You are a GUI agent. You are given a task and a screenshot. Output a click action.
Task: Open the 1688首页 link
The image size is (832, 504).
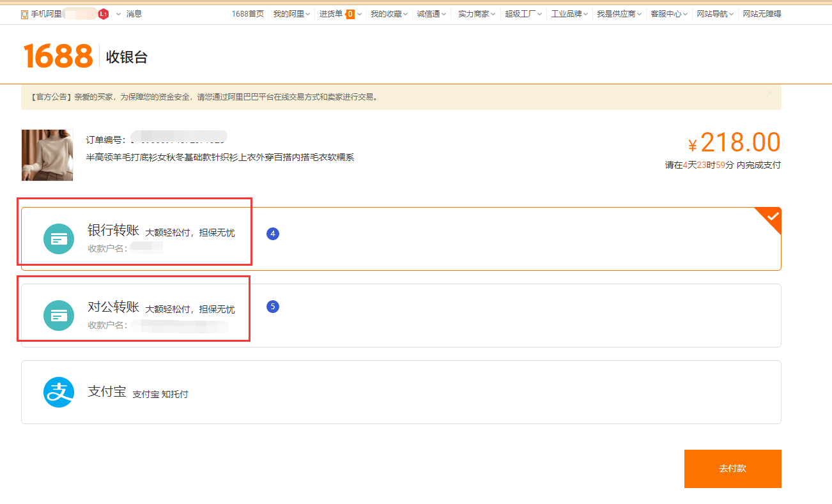coord(247,14)
